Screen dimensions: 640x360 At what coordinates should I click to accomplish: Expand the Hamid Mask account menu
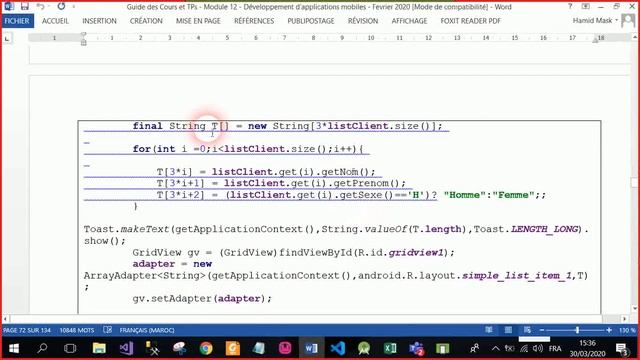595,20
